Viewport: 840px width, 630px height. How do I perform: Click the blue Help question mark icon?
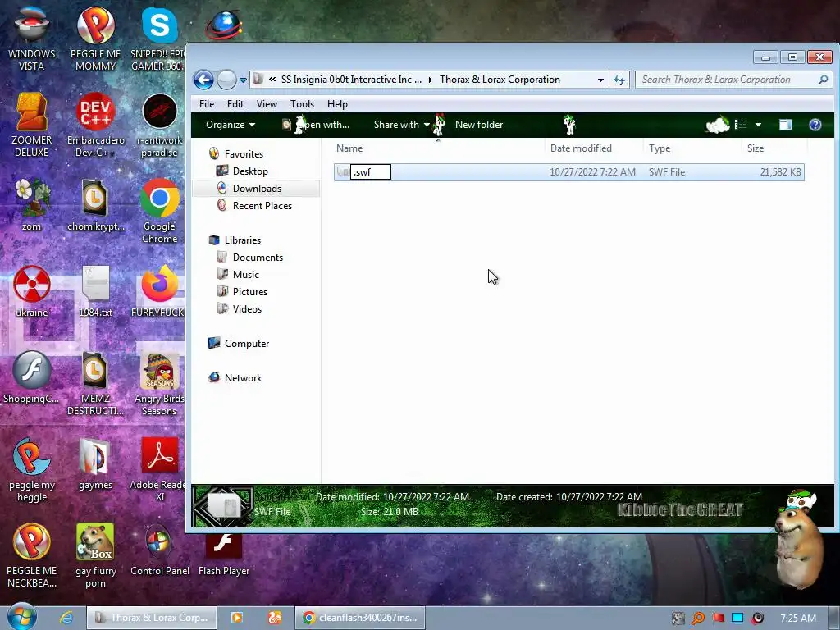(815, 125)
